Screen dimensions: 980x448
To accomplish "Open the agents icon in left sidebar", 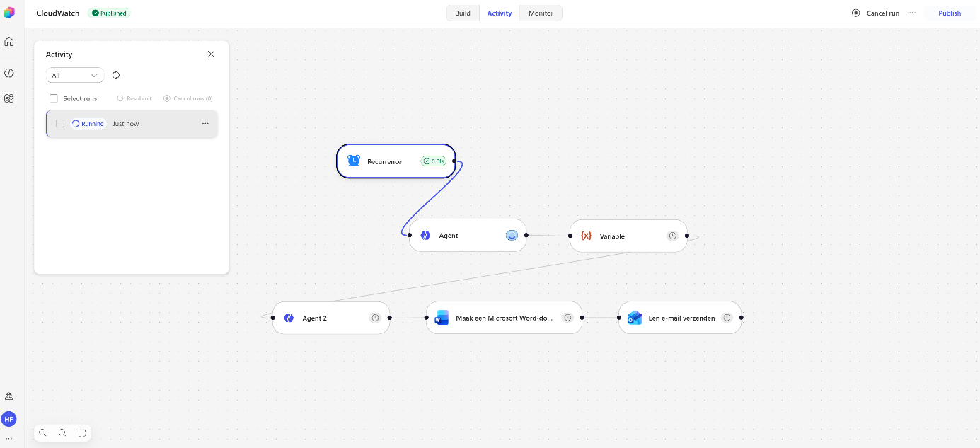I will [x=9, y=73].
